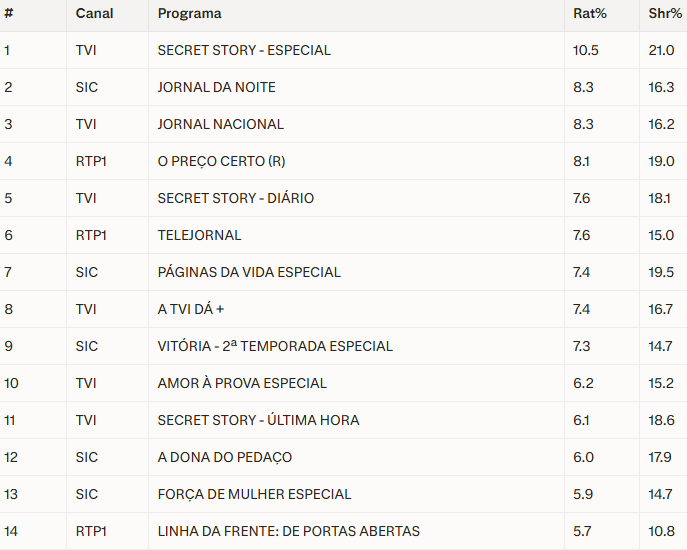Click VITÓRIA - 2ª TEMPORADA ESPECIAL

point(275,346)
